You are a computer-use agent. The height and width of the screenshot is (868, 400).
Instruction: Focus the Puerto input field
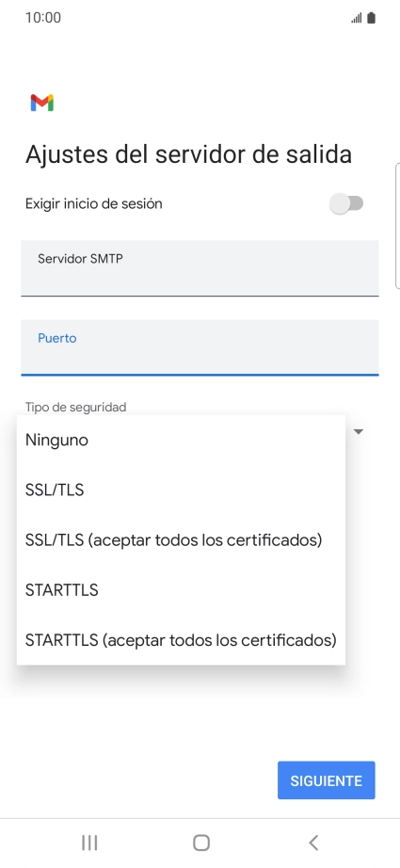(x=200, y=347)
